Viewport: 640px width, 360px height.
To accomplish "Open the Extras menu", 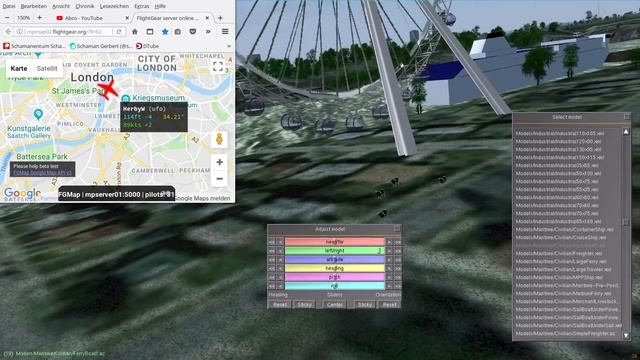I will pyautogui.click(x=142, y=6).
